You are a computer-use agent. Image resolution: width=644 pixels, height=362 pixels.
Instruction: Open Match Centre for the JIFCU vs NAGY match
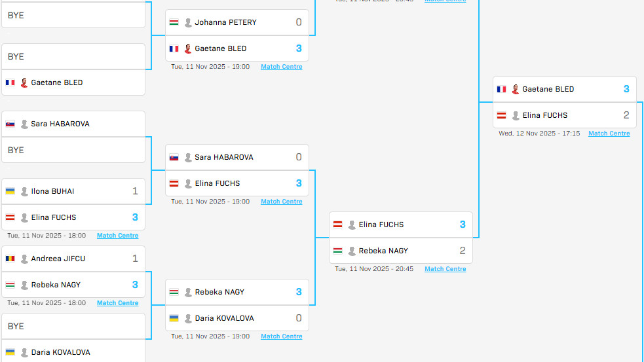pos(117,303)
